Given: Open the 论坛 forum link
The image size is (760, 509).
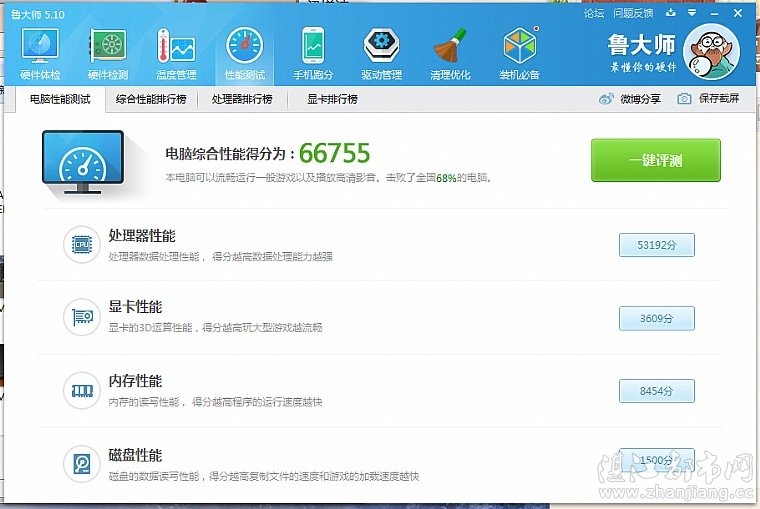Looking at the screenshot, I should pos(593,13).
